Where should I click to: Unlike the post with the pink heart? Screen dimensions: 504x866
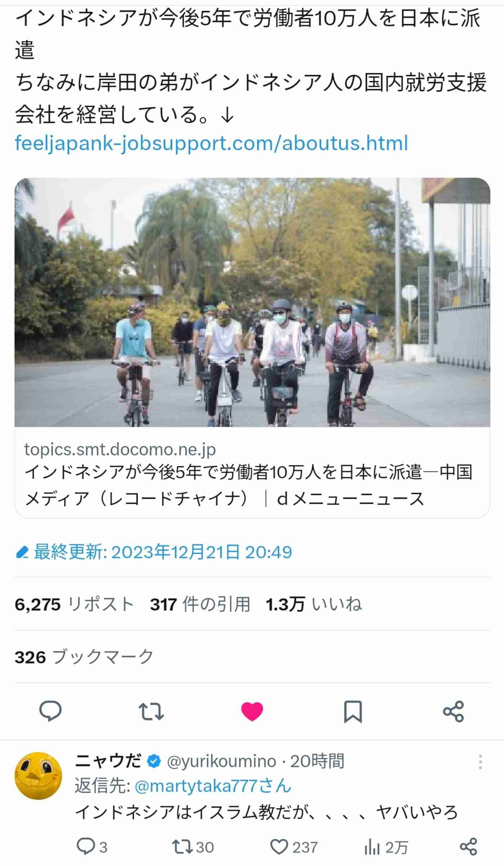[x=252, y=711]
